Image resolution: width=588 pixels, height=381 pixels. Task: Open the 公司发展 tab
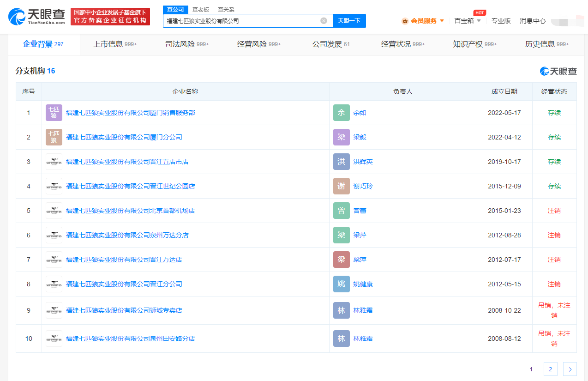(x=331, y=44)
